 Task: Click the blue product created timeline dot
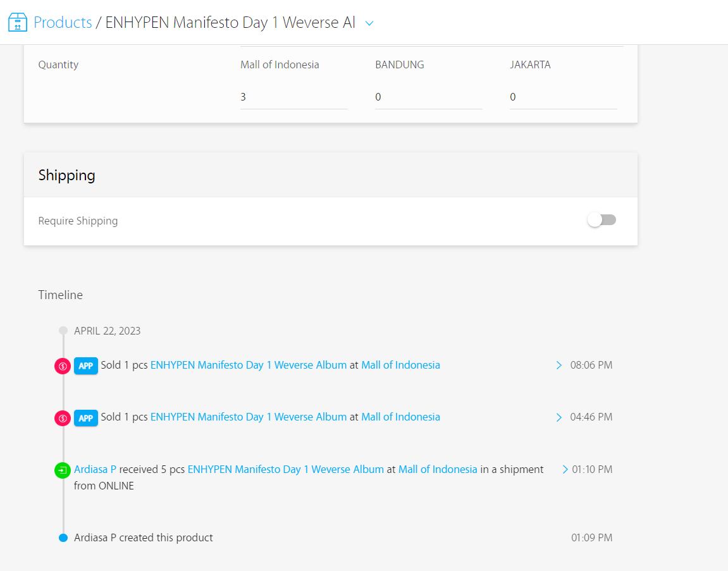63,538
